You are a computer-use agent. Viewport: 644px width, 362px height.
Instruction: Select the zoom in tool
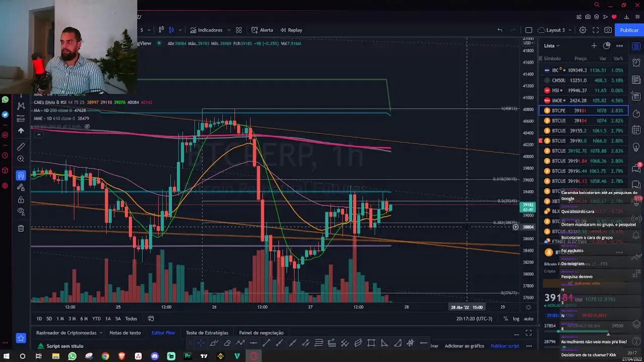(21, 159)
